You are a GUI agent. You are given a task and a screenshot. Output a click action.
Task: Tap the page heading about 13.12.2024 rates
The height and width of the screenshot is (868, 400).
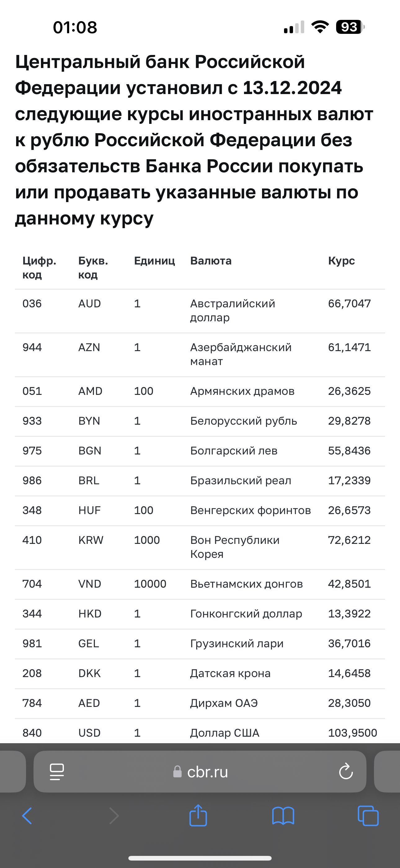click(193, 140)
